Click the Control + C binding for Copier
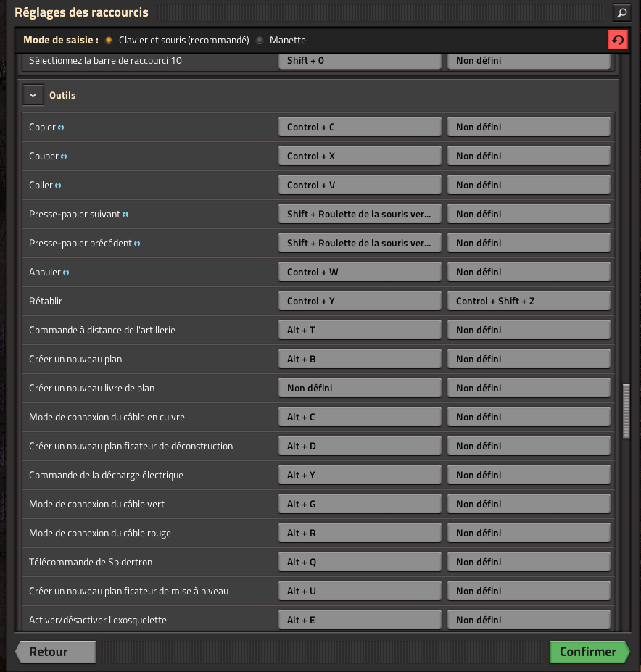The width and height of the screenshot is (641, 672). tap(360, 127)
